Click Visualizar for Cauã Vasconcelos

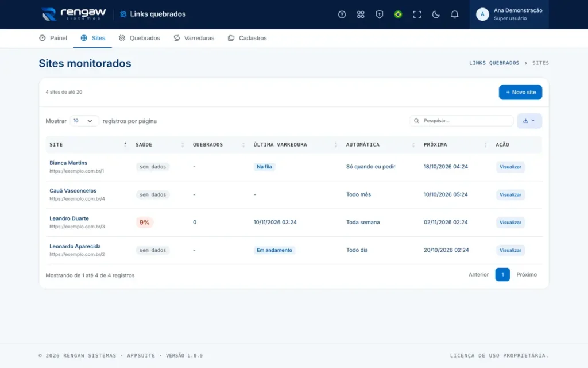click(510, 194)
